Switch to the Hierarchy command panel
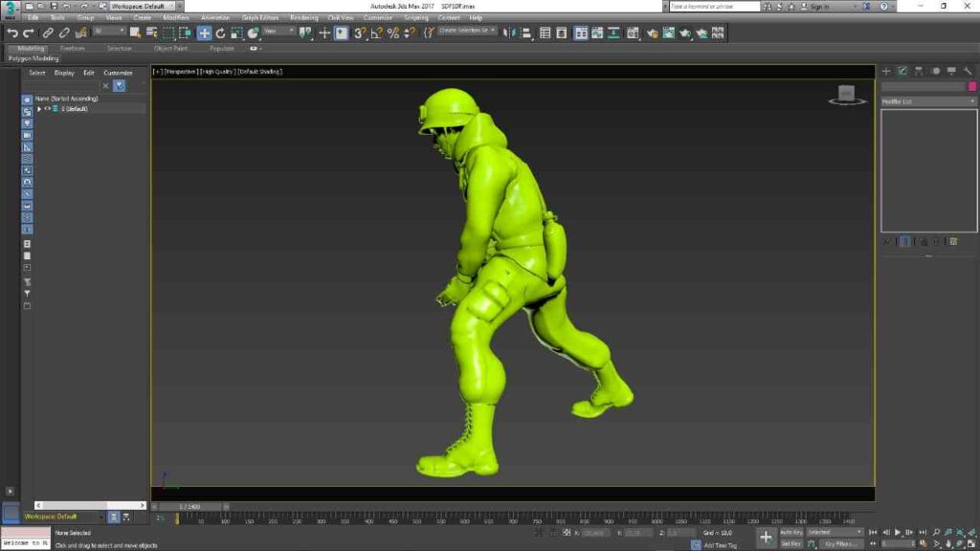980x551 pixels. [917, 71]
